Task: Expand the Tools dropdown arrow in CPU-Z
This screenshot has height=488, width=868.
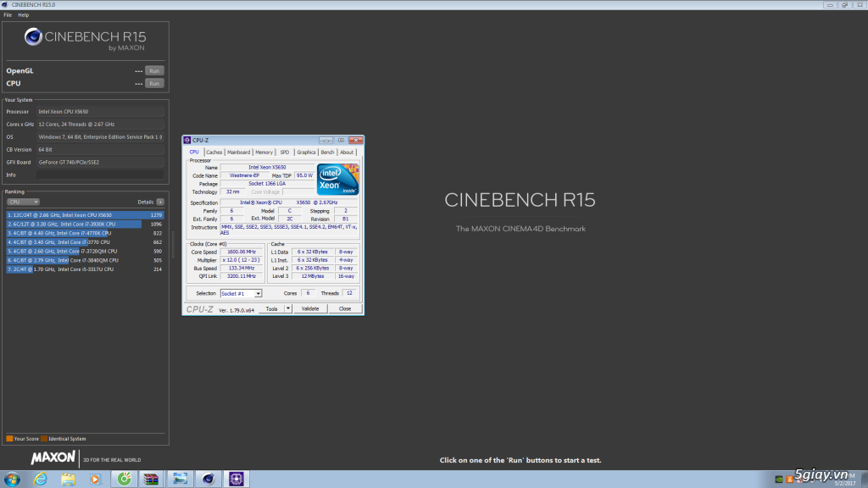Action: tap(288, 308)
